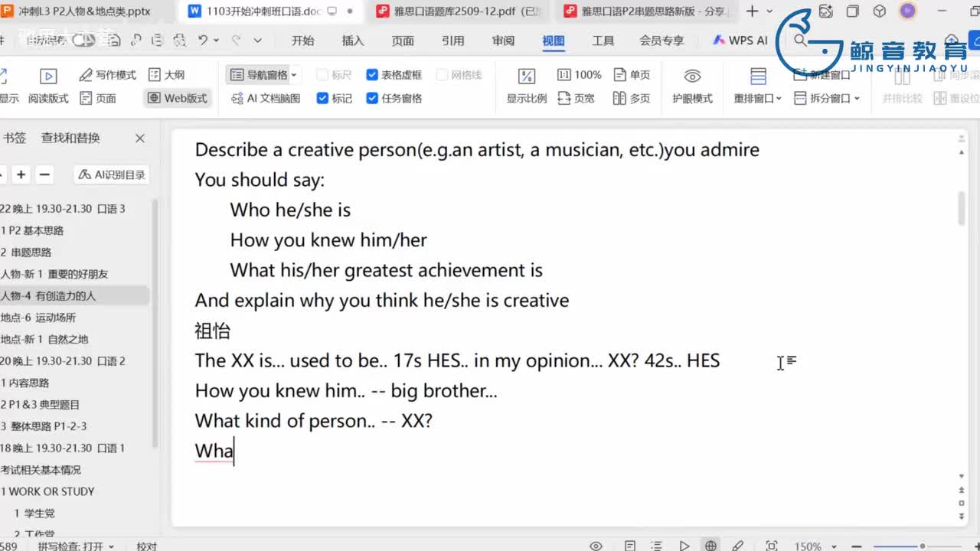Open the 引用 ribbon tab
Screen dimensions: 980x551
click(453, 41)
